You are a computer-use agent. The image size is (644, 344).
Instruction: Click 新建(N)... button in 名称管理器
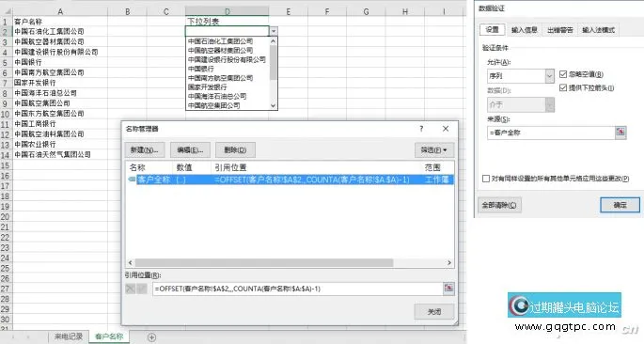pos(145,150)
